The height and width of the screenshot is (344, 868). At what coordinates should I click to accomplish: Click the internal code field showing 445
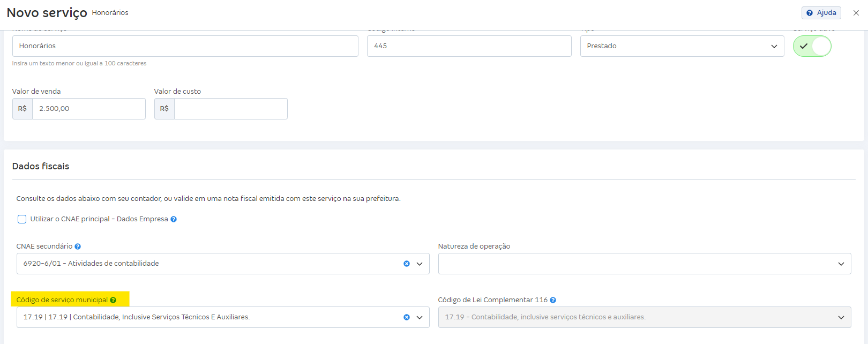tap(469, 46)
